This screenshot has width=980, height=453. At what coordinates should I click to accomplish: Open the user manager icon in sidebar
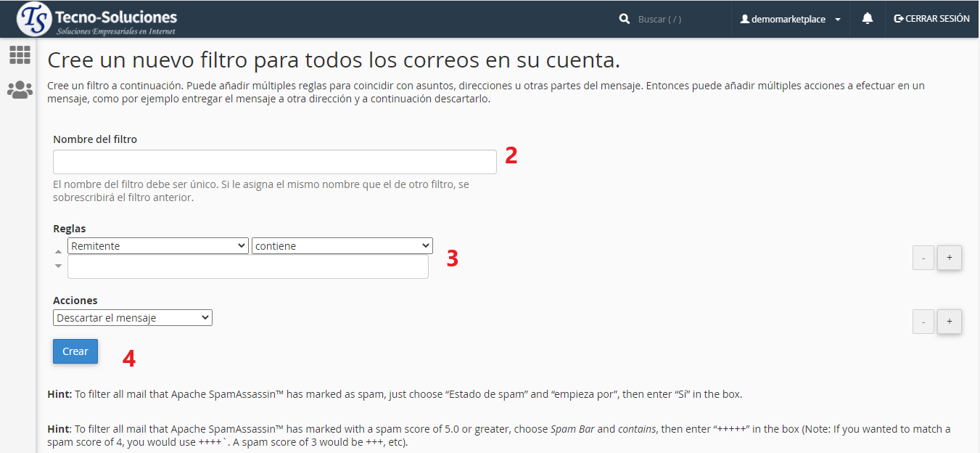tap(20, 90)
